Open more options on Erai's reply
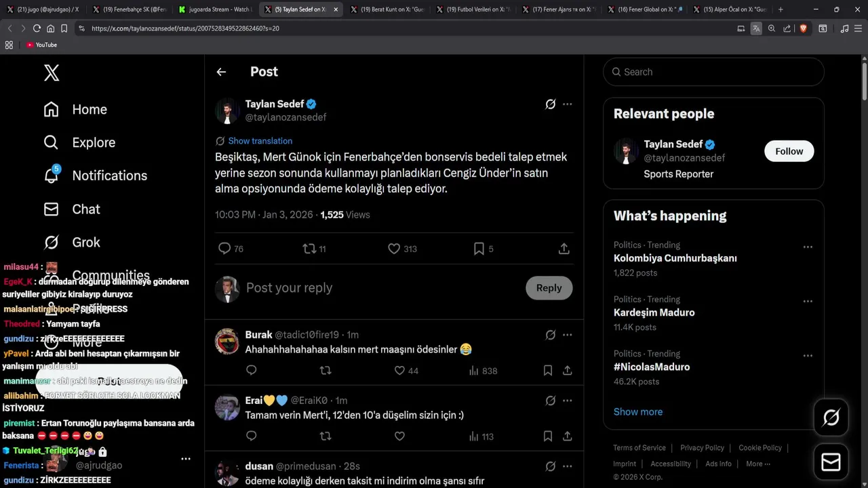 tap(568, 401)
